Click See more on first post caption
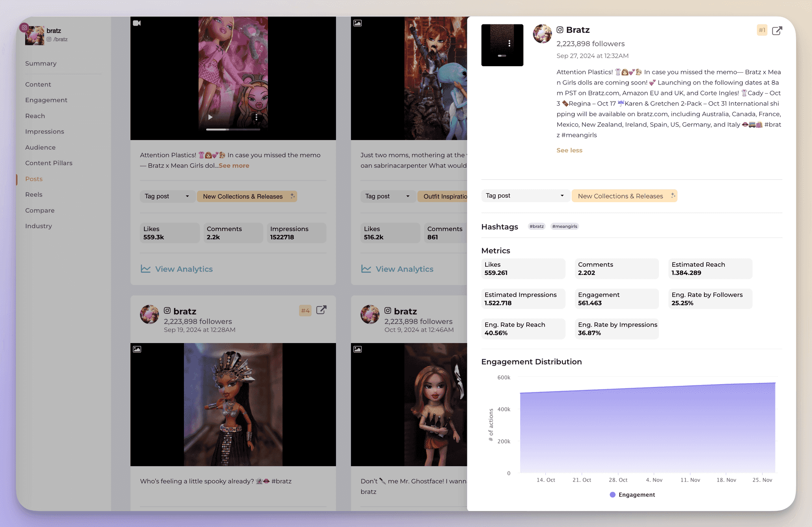Screen dimensions: 812x527 click(234, 166)
